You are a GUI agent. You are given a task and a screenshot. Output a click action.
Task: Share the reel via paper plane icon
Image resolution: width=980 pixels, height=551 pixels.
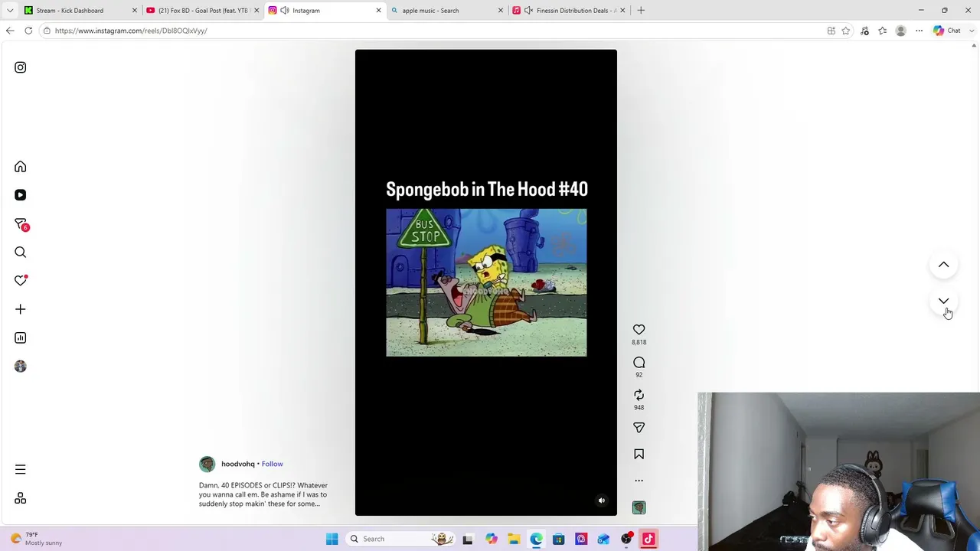pos(639,428)
